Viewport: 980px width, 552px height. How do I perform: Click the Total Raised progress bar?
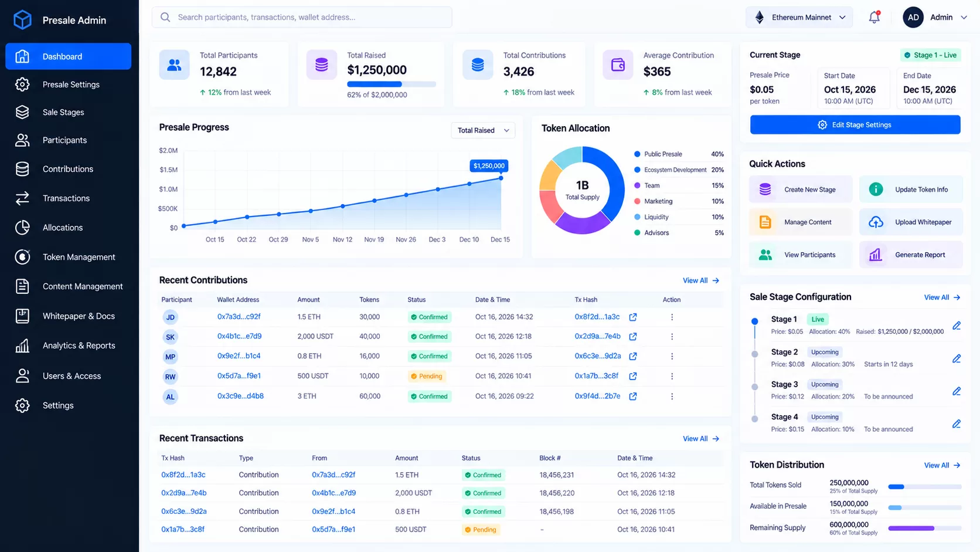point(392,84)
